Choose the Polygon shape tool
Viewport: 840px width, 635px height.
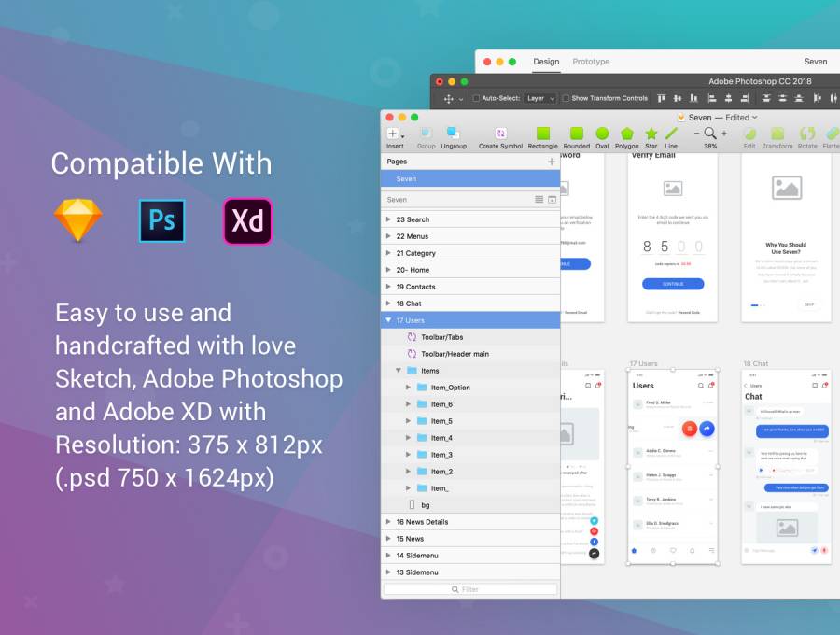[x=626, y=134]
